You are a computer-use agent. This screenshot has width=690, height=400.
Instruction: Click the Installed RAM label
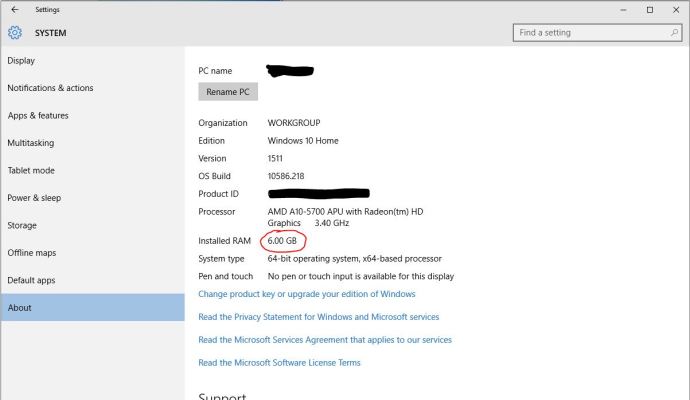pyautogui.click(x=224, y=241)
